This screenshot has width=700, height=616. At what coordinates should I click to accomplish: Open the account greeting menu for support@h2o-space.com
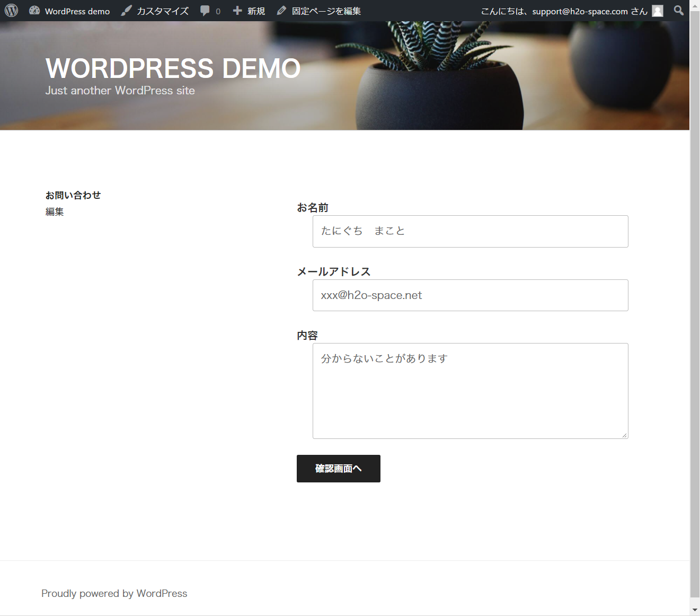tap(563, 11)
